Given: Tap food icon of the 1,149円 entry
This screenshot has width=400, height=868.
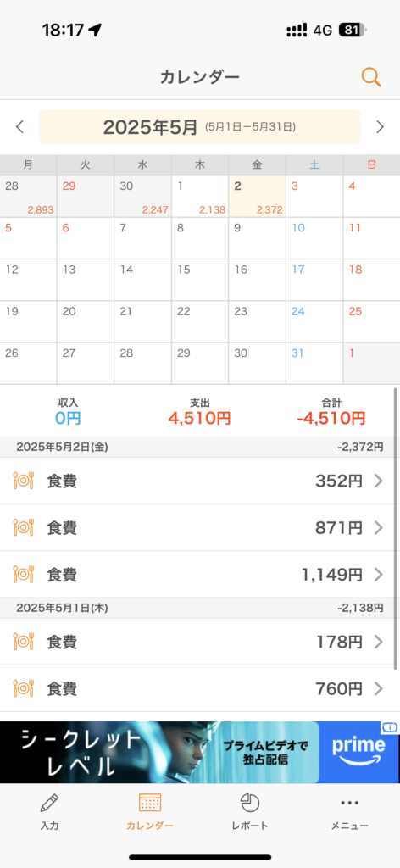Looking at the screenshot, I should coord(23,574).
